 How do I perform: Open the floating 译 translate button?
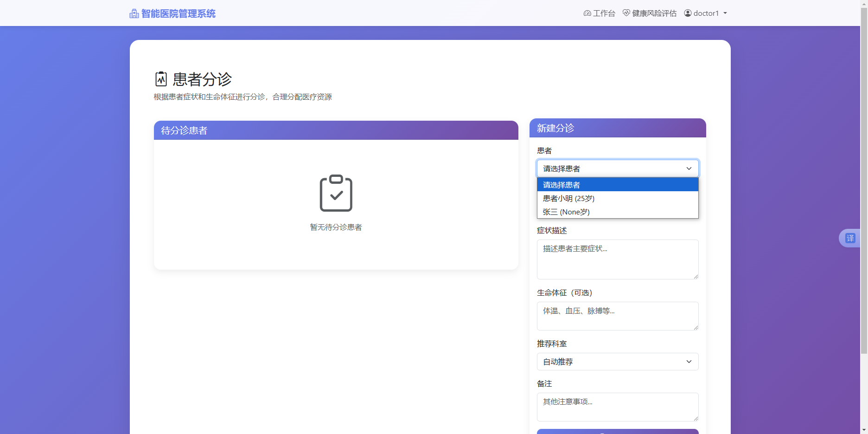tap(851, 238)
